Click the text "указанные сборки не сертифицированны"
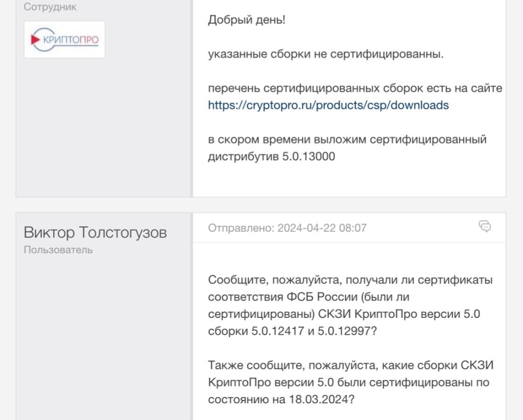Image resolution: width=523 pixels, height=420 pixels. point(326,54)
